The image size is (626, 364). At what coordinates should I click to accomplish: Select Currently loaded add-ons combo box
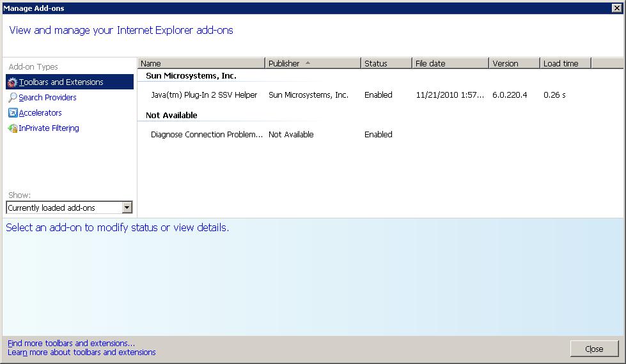(69, 208)
